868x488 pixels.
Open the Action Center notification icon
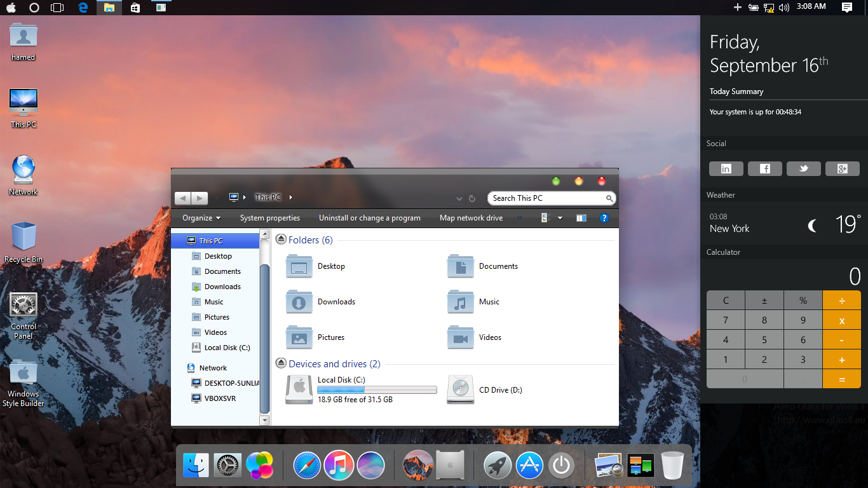[846, 7]
